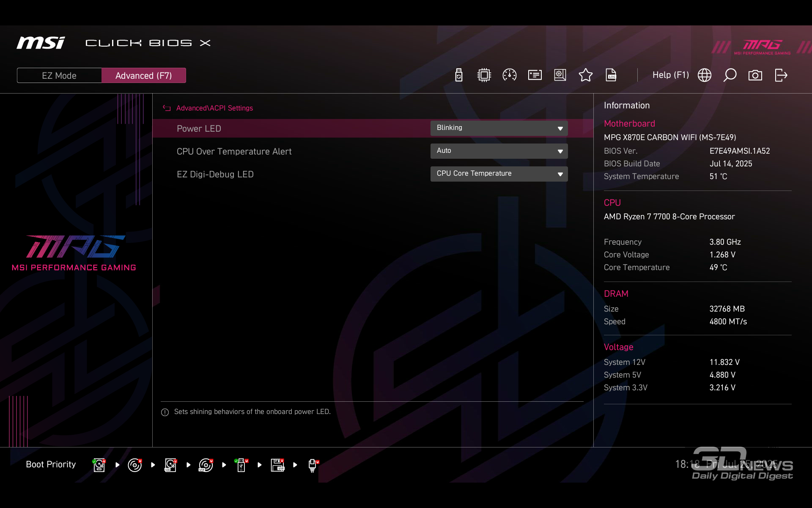Open the hardware monitor gear icon

point(560,75)
